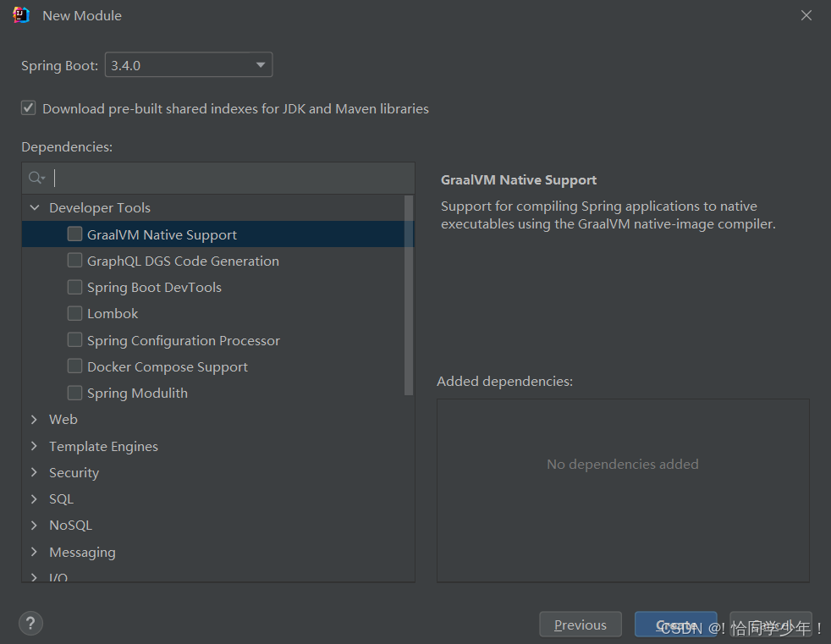Select the Template Engines label
The height and width of the screenshot is (644, 831).
pyautogui.click(x=103, y=446)
